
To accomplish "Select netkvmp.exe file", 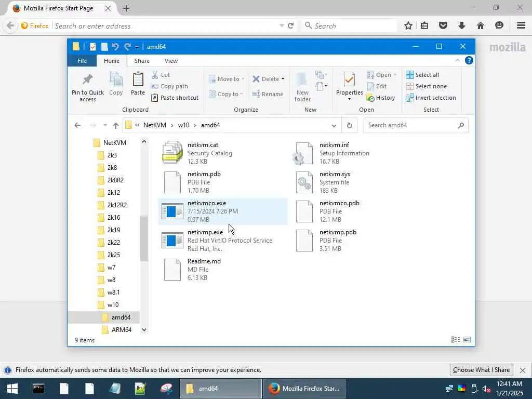I will pos(222,241).
